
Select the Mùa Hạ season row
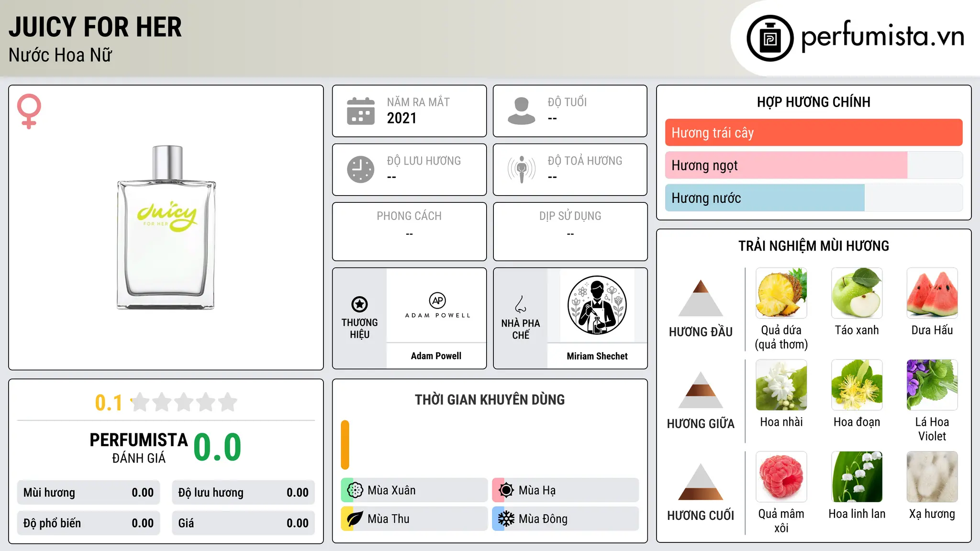click(566, 490)
